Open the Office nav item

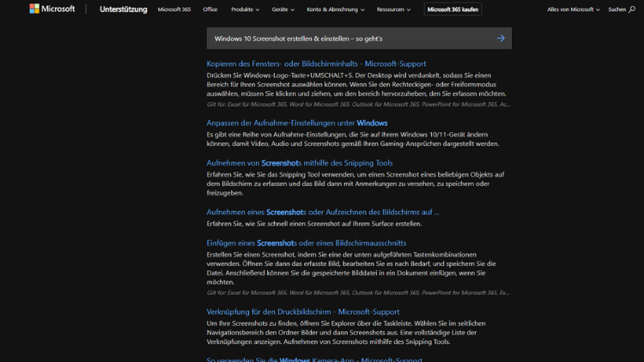click(x=210, y=9)
